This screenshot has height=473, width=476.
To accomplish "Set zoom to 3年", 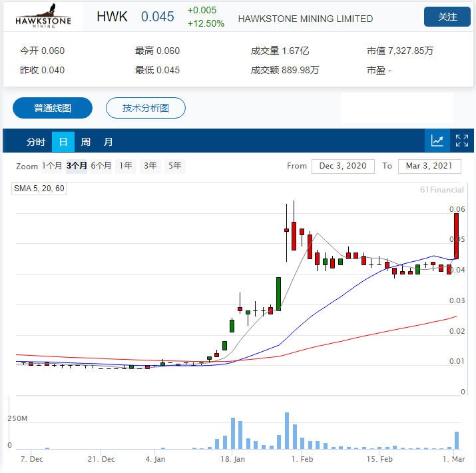I will click(x=150, y=166).
